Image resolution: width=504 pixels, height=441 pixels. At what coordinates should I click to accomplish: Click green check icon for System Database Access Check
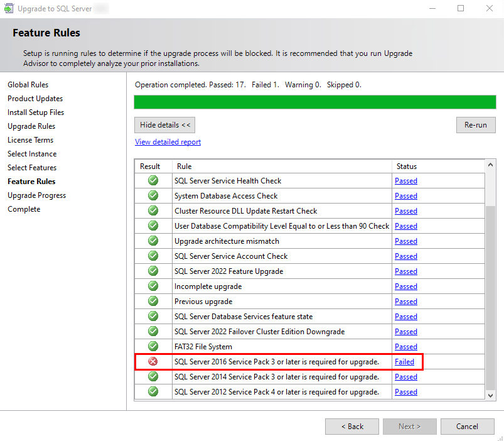point(153,195)
